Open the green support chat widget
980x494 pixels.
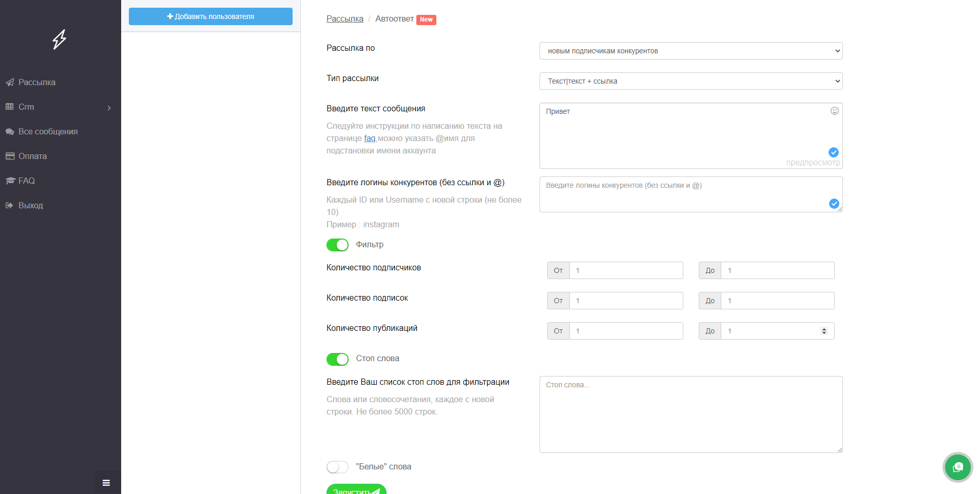point(958,467)
